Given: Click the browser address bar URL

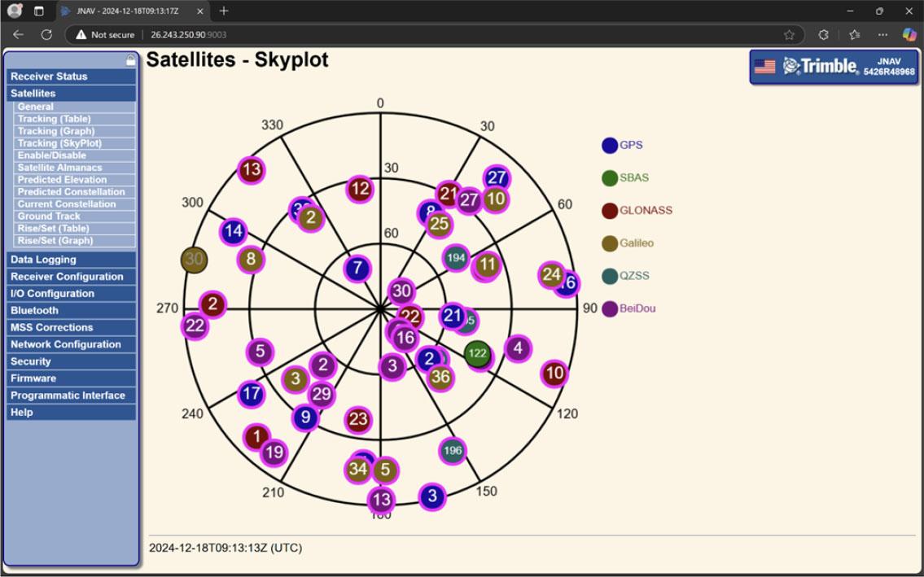Looking at the screenshot, I should [188, 35].
